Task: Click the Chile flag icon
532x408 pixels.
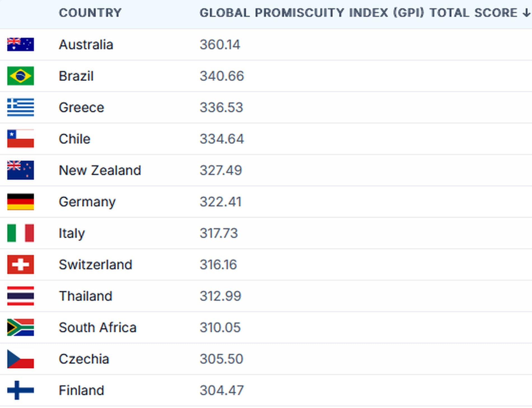Action: [20, 139]
